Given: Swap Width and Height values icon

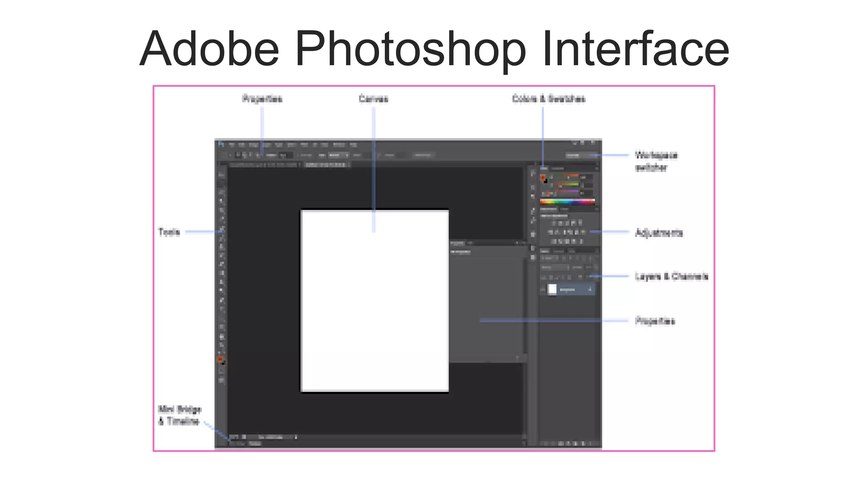Looking at the screenshot, I should (379, 155).
